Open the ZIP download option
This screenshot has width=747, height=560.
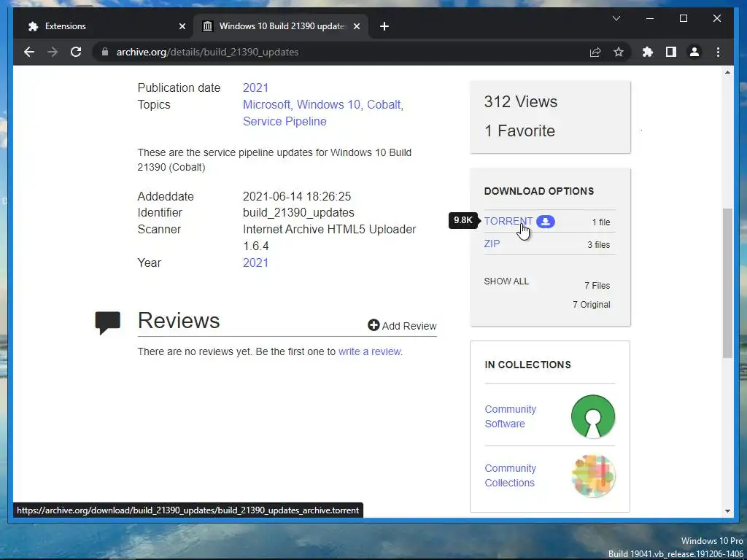pyautogui.click(x=492, y=244)
